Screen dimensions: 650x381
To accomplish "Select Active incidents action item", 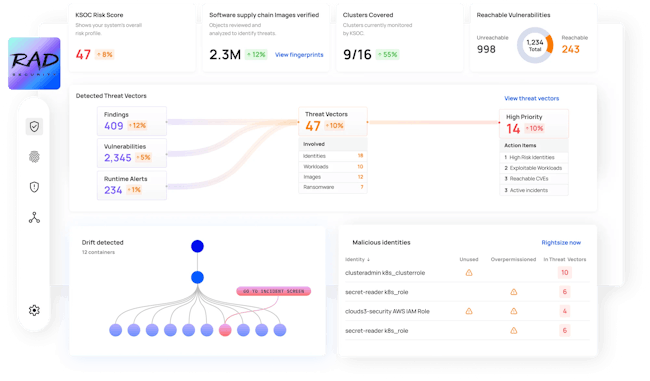I will [534, 190].
